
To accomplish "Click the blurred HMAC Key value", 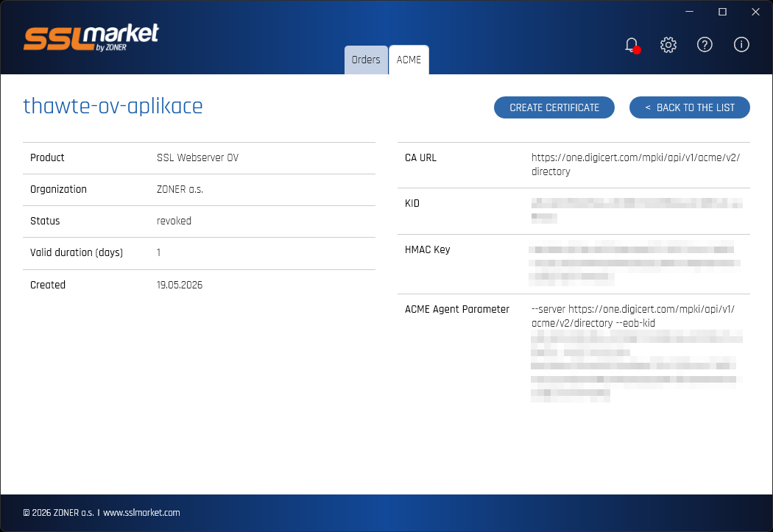I will (635, 263).
